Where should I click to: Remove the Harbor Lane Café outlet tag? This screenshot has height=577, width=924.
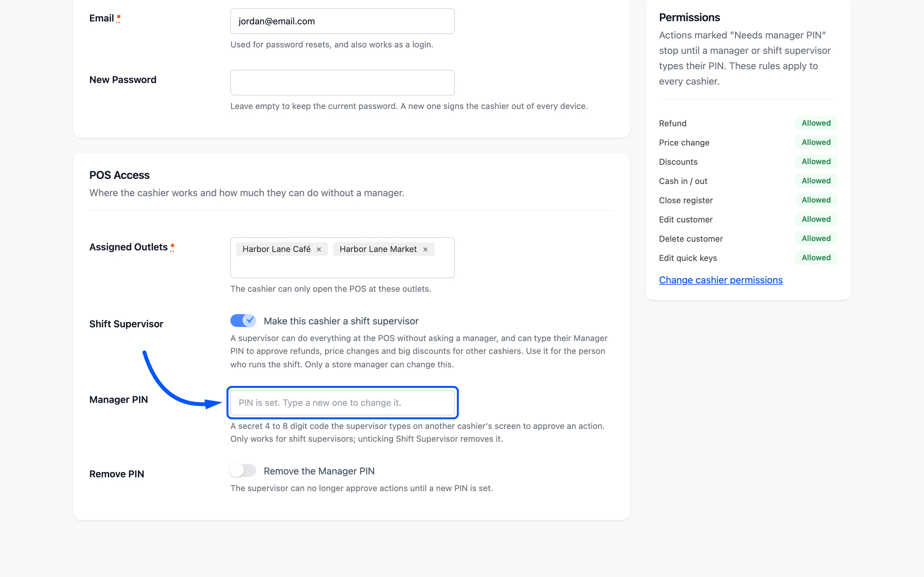click(319, 249)
